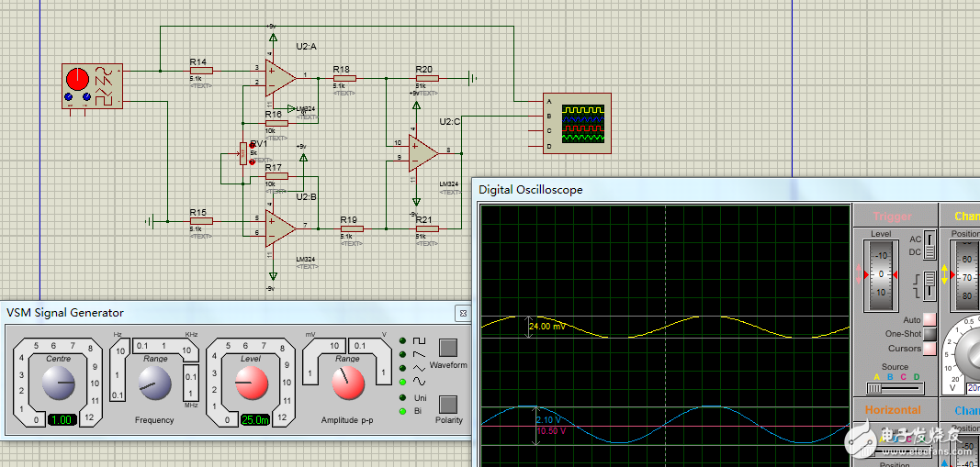Click the trigger Level thumbwheel
980x467 pixels.
(883, 274)
